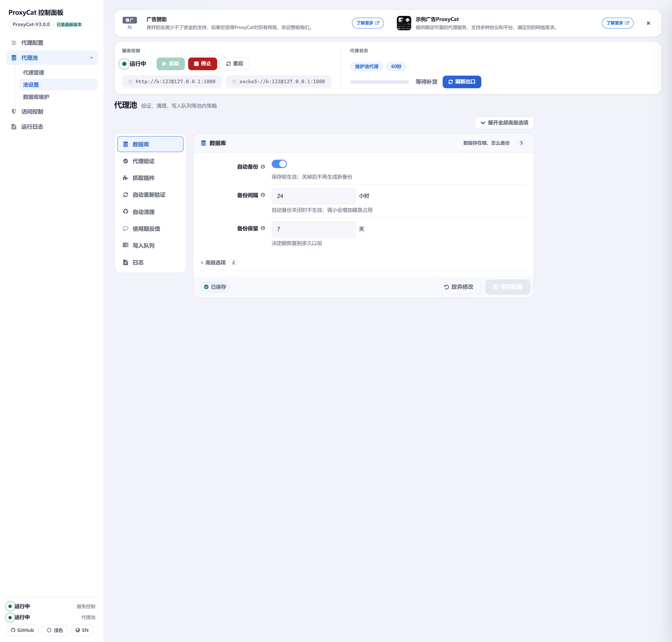
Task: Click the red 停止 button
Action: point(203,64)
